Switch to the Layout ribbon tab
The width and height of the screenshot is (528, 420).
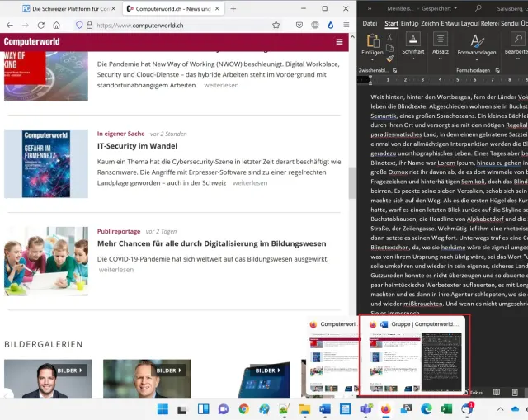point(469,23)
